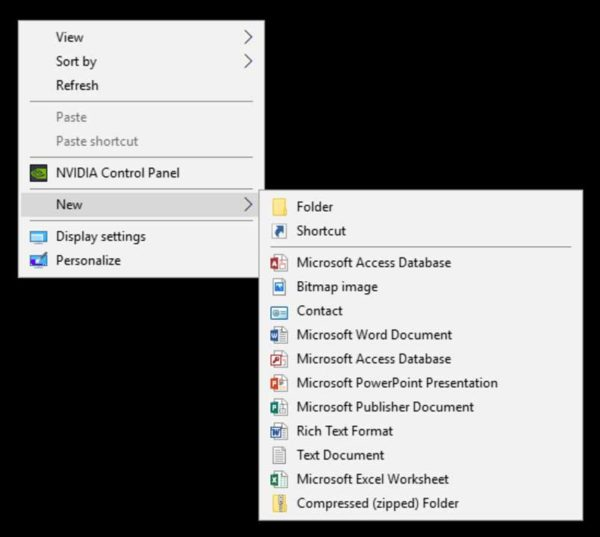Viewport: 600px width, 537px height.
Task: Create a new Rich Text Format file
Action: [344, 431]
